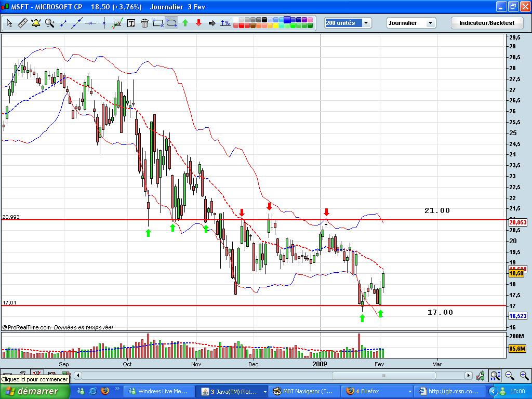Screen dimensions: 532x399
Task: Open the Firefox taskbar group
Action: (x=378, y=392)
